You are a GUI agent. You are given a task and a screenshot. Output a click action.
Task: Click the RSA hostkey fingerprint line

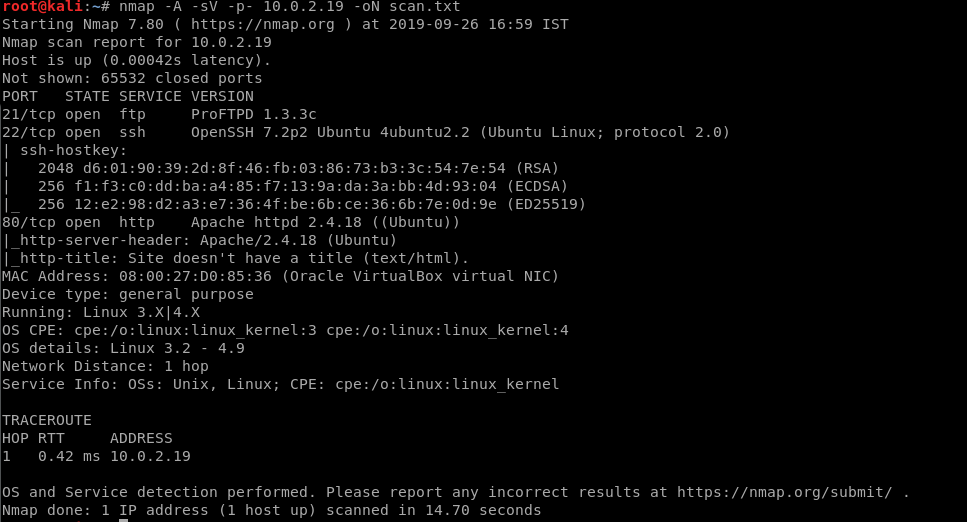point(298,168)
